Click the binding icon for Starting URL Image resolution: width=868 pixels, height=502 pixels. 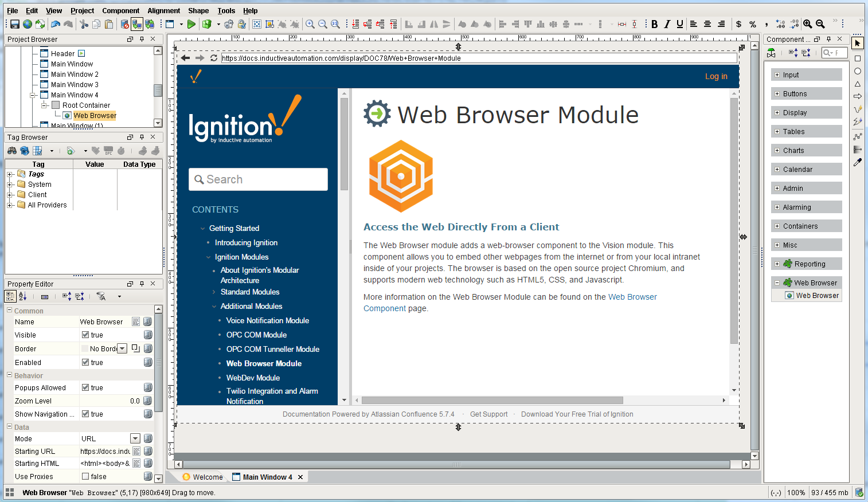(x=148, y=451)
